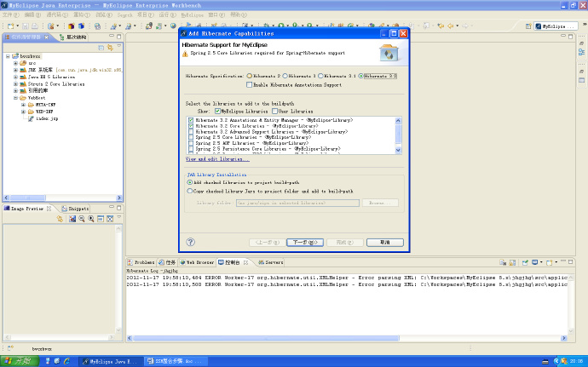Check Hibernate 3.2 Advanced Support Libraries

[191, 132]
